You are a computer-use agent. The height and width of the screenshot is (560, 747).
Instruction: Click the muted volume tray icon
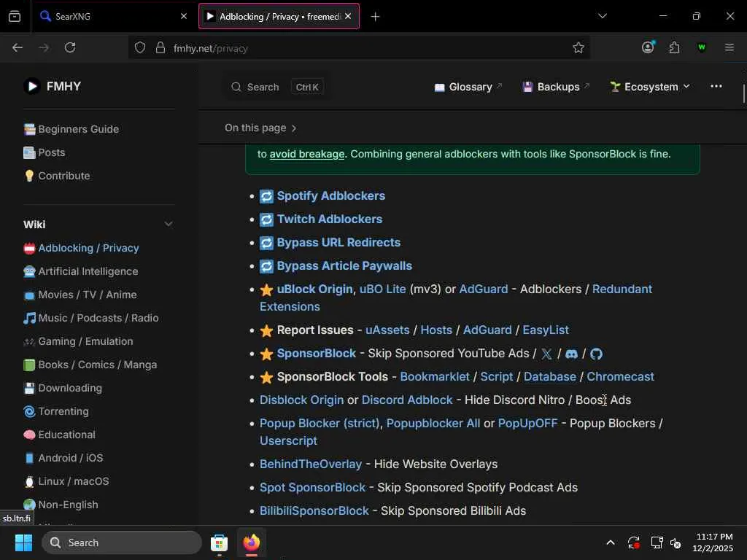pos(676,542)
